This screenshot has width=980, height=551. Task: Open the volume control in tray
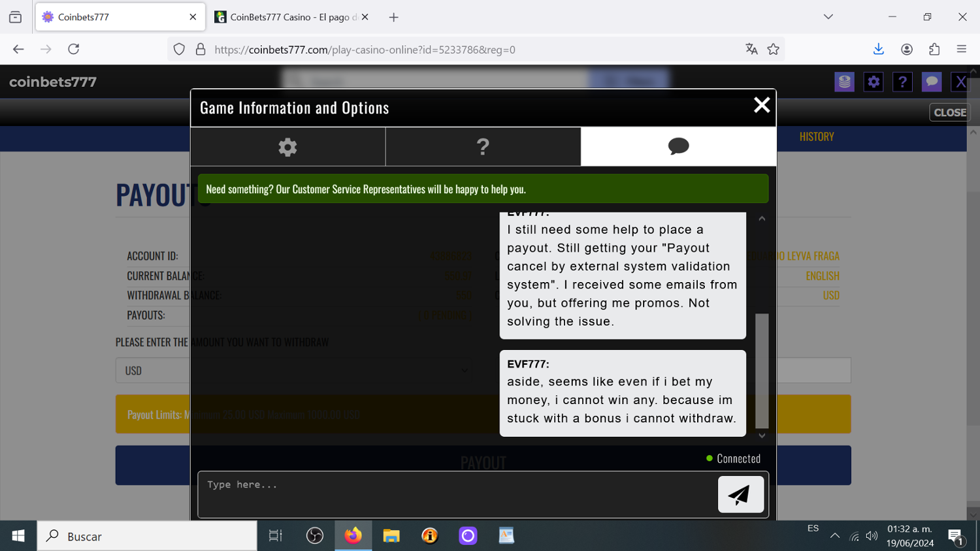coord(872,536)
